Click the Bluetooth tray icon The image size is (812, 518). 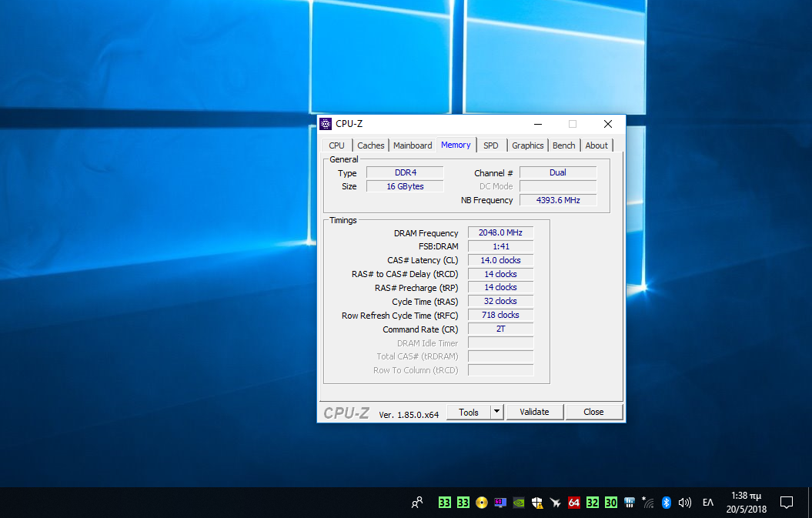coord(667,503)
